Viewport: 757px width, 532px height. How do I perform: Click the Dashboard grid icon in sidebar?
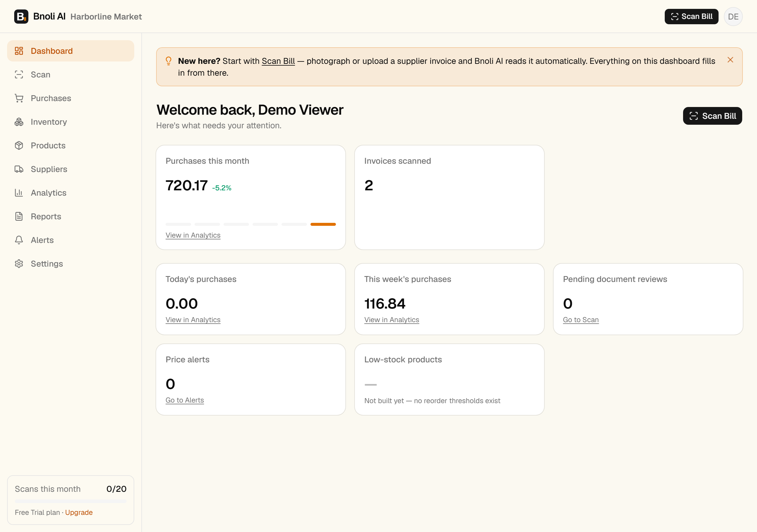coord(19,51)
